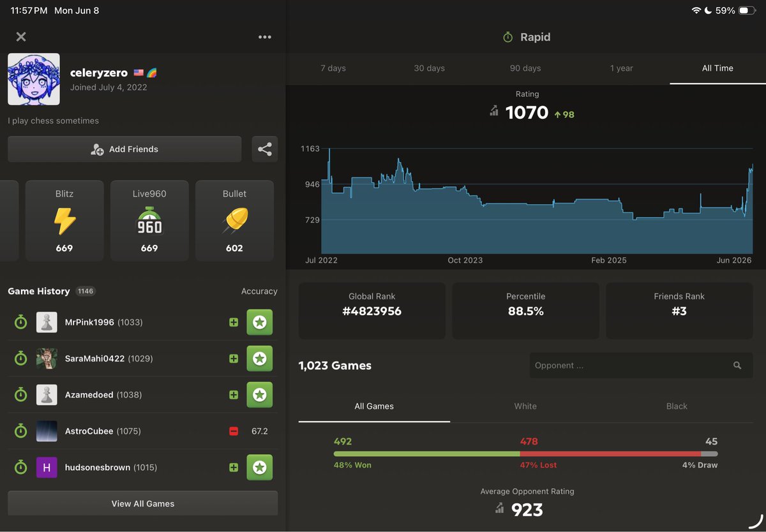The image size is (766, 532).
Task: Open game review star for Azamedoed
Action: [260, 395]
